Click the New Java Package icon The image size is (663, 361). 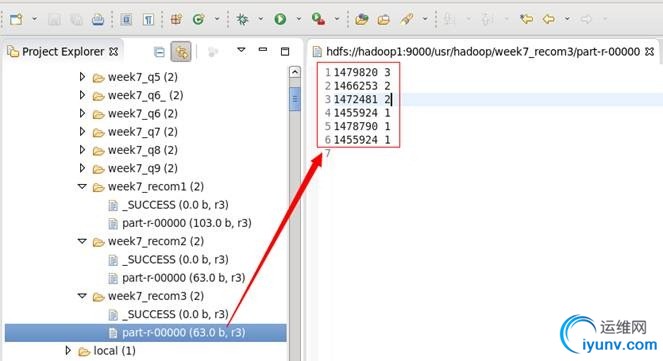176,19
